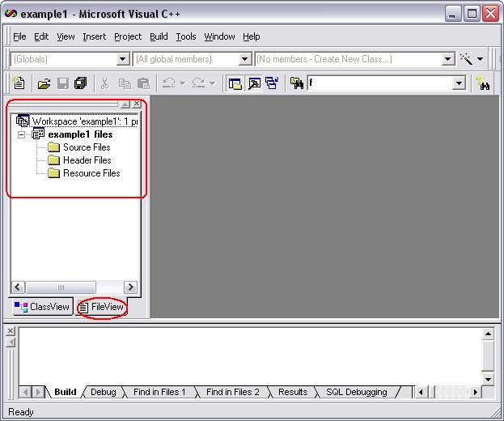Open the No members - Create New Class combo
The width and height of the screenshot is (504, 421).
pos(355,59)
